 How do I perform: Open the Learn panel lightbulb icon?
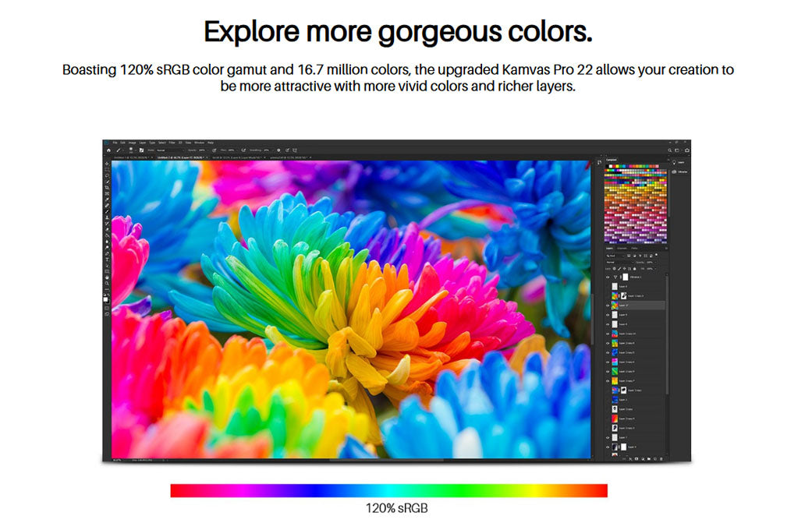(x=674, y=162)
